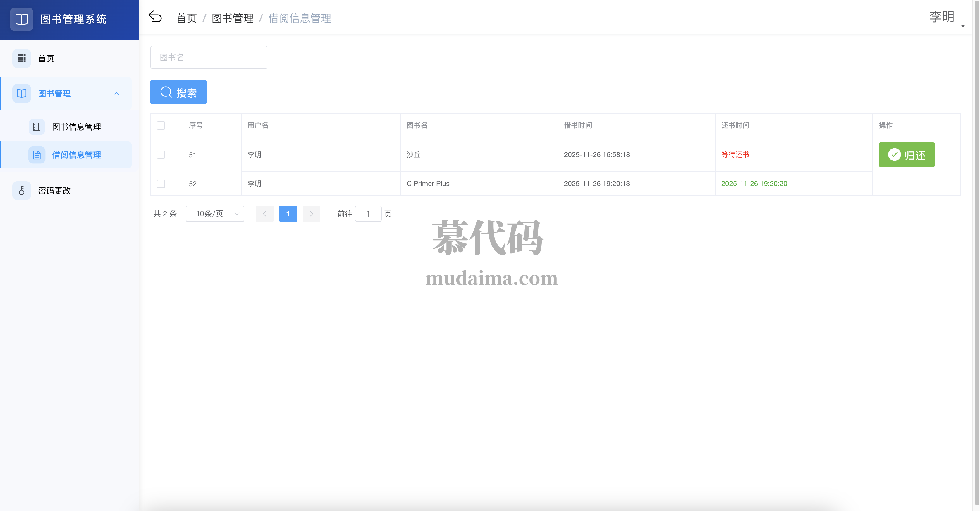Click the 图书信息管理 sidebar icon
The width and height of the screenshot is (980, 511).
click(37, 127)
